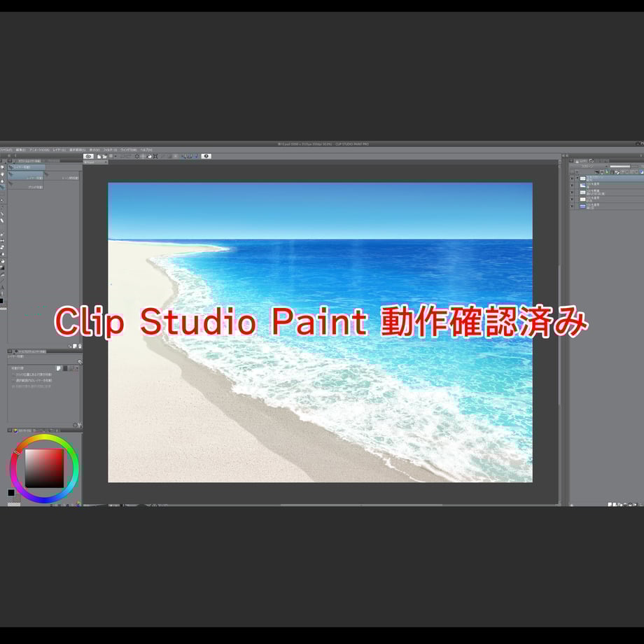This screenshot has height=644, width=644.
Task: Click the Open file icon
Action: coord(104,157)
